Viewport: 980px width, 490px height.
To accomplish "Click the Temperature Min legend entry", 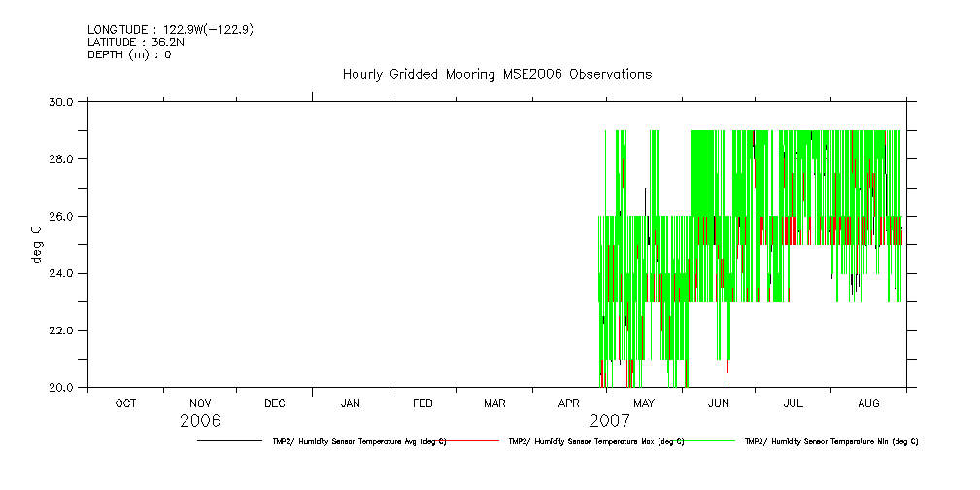I will (830, 441).
